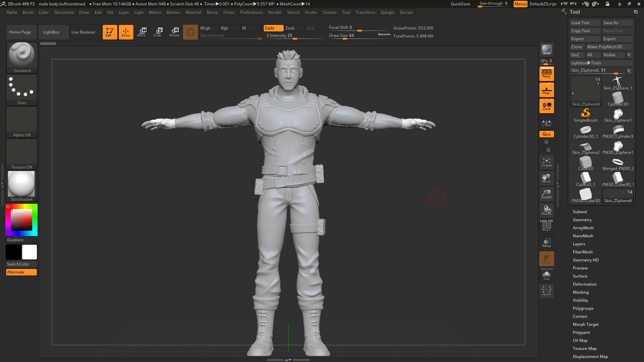Expand the Deformation section

point(585,284)
